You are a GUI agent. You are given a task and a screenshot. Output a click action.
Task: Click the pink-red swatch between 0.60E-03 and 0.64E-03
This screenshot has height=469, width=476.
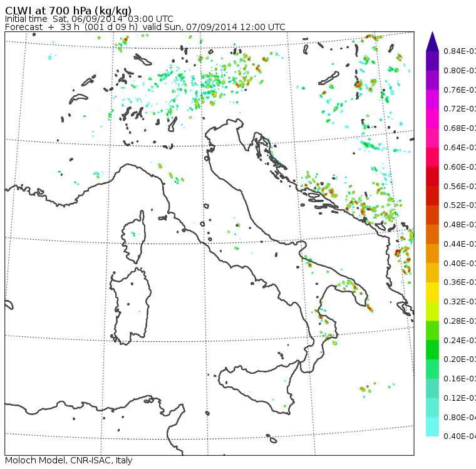432,157
